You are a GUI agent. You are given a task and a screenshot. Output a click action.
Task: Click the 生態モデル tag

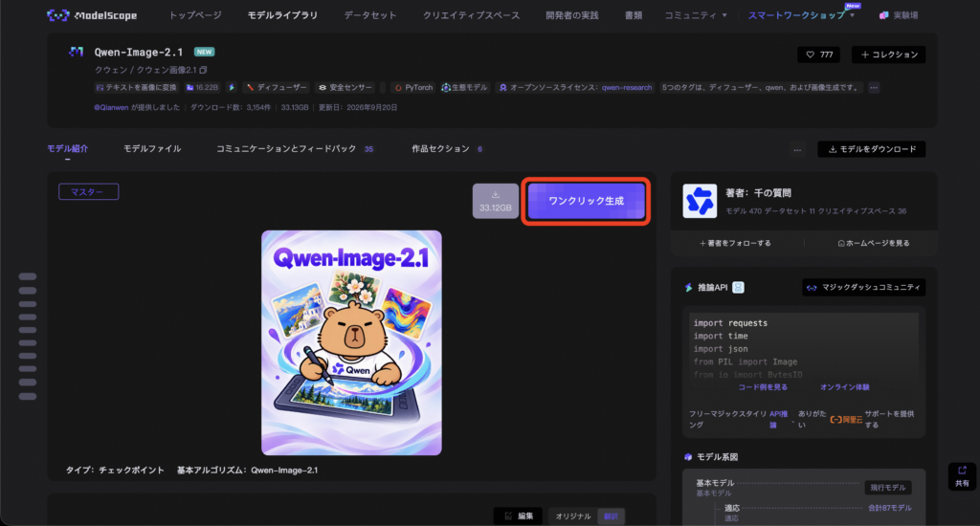click(464, 87)
